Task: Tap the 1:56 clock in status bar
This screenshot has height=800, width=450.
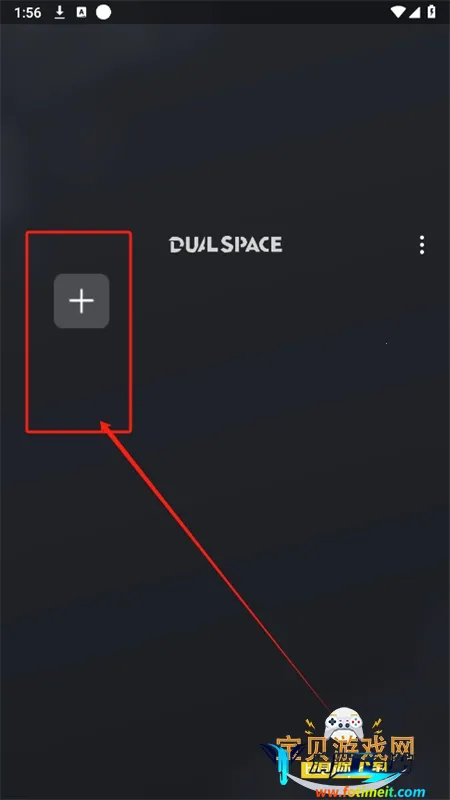Action: coord(28,13)
